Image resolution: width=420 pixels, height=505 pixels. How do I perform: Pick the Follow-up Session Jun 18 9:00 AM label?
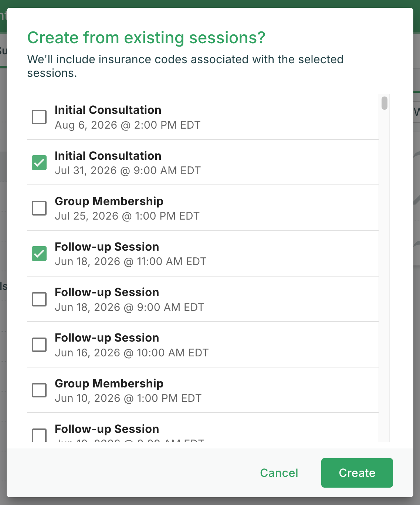[107, 292]
